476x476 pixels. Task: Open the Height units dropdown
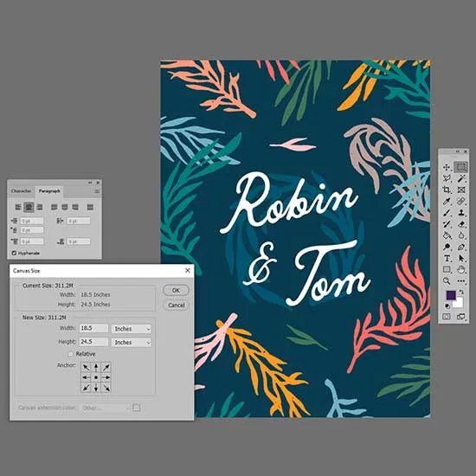(132, 343)
